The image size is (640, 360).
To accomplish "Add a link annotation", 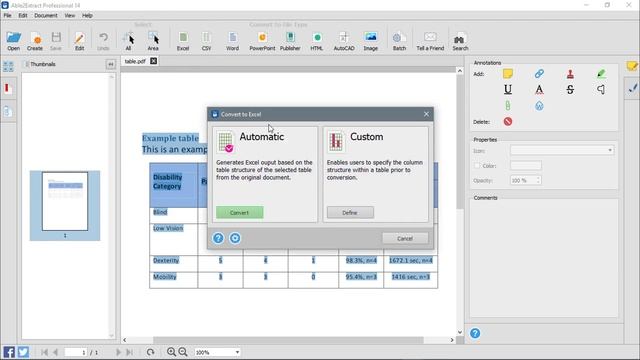I will (x=539, y=74).
